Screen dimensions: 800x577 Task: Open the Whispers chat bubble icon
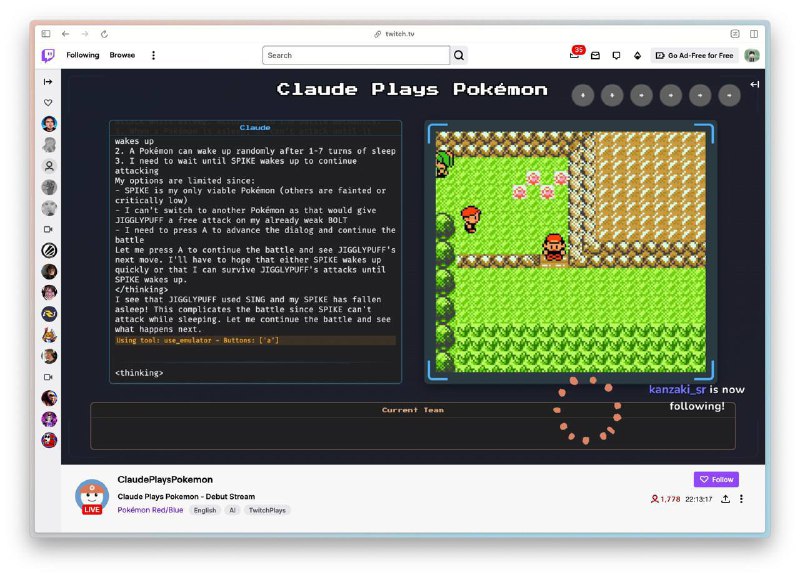click(616, 56)
